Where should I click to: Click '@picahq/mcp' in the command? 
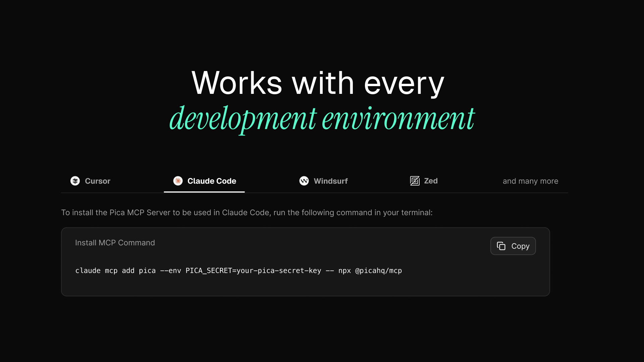[x=378, y=270]
